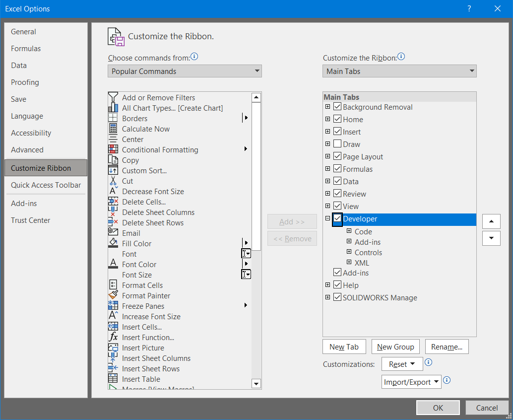Viewport: 513px width, 420px height.
Task: Click the All Chart Types chart icon
Action: click(x=113, y=108)
